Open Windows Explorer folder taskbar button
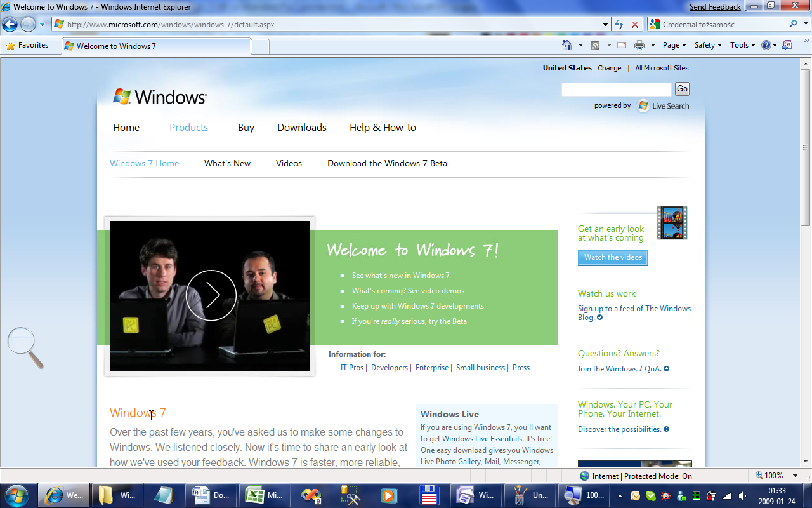 point(117,495)
